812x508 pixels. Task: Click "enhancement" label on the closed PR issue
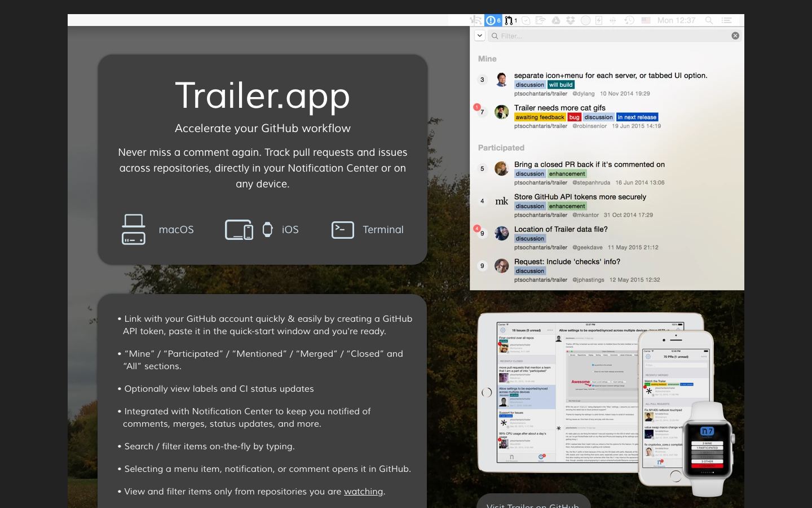567,174
